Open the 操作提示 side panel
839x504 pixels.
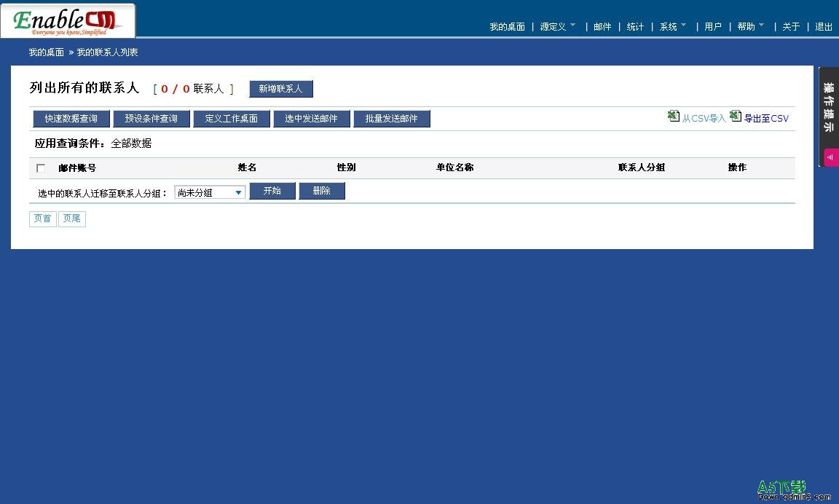coord(829,107)
